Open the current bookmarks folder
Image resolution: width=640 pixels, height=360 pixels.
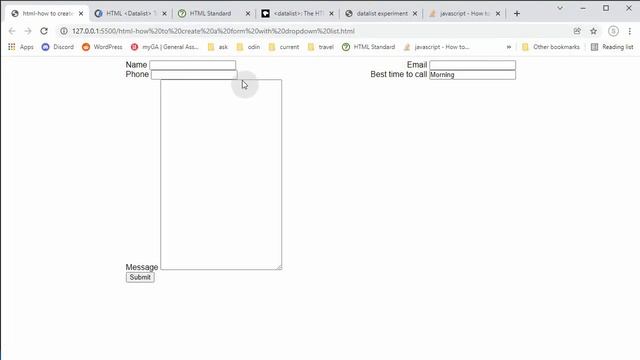284,47
